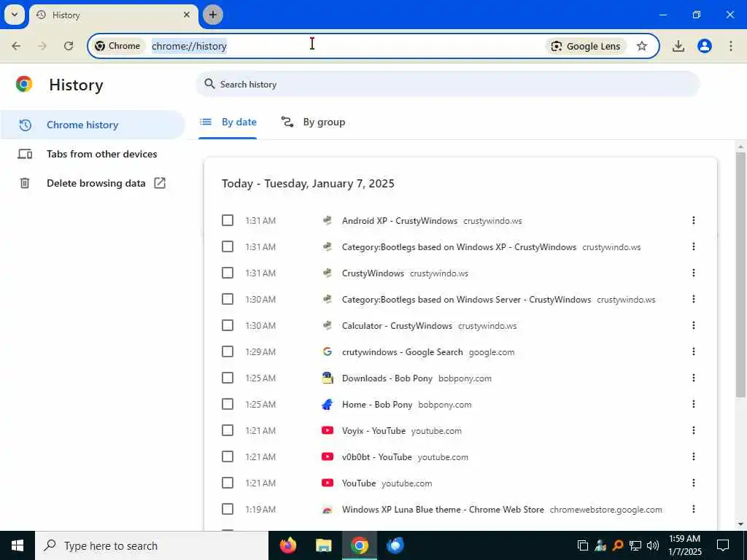Open actions menu for Downloads - Bob Pony
The image size is (747, 560).
tap(693, 378)
